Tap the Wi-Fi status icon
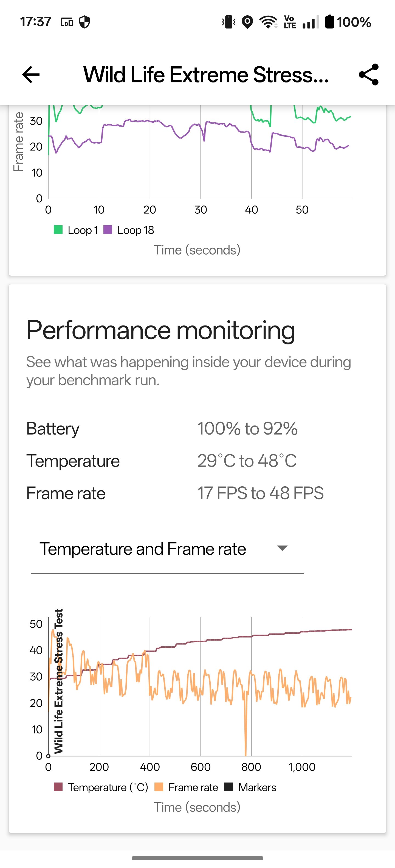 (268, 22)
